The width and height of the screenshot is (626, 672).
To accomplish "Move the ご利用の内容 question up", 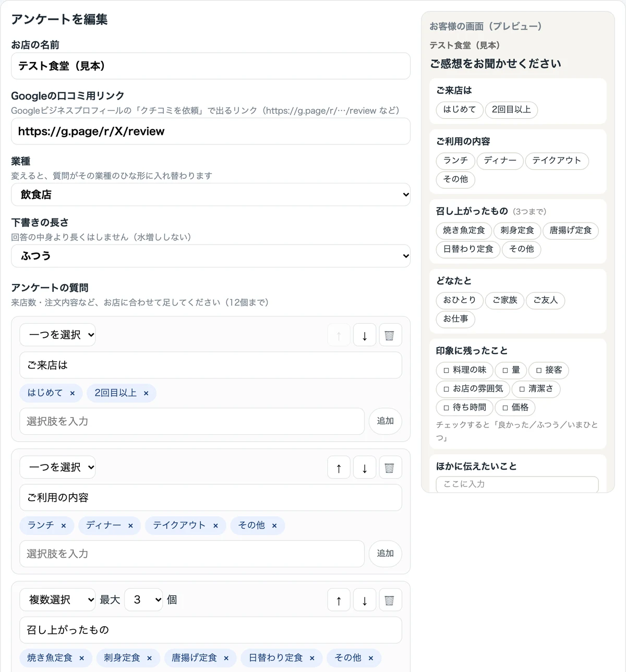I will [339, 468].
